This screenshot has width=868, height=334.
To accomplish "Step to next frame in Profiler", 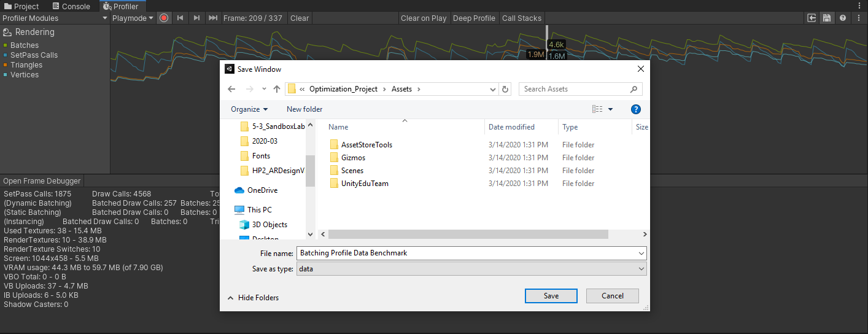I will [196, 18].
